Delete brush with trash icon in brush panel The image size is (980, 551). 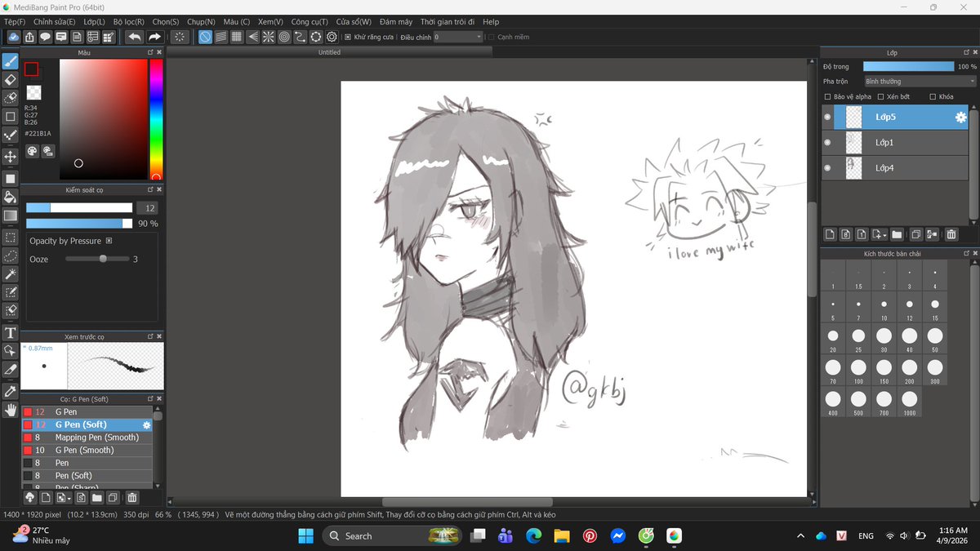click(x=132, y=497)
